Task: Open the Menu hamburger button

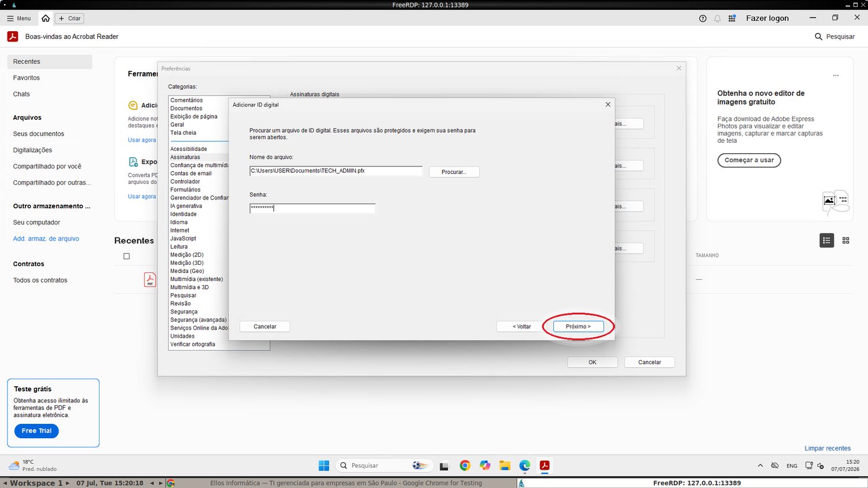Action: [19, 19]
